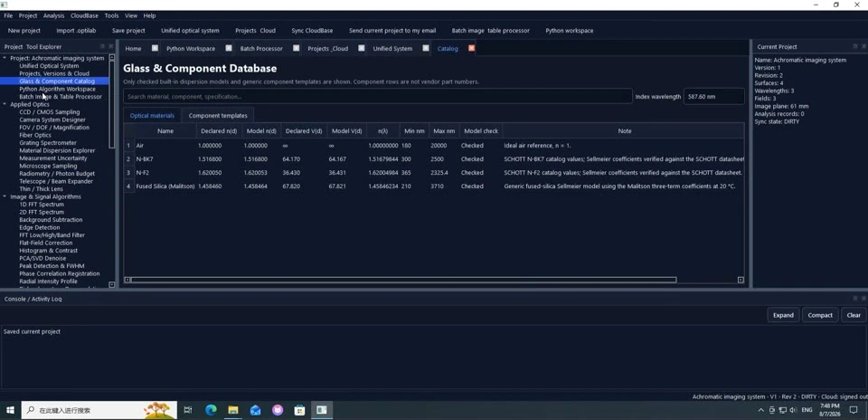Screen dimensions: 868x420
Task: Click the Model check column header
Action: (x=480, y=130)
